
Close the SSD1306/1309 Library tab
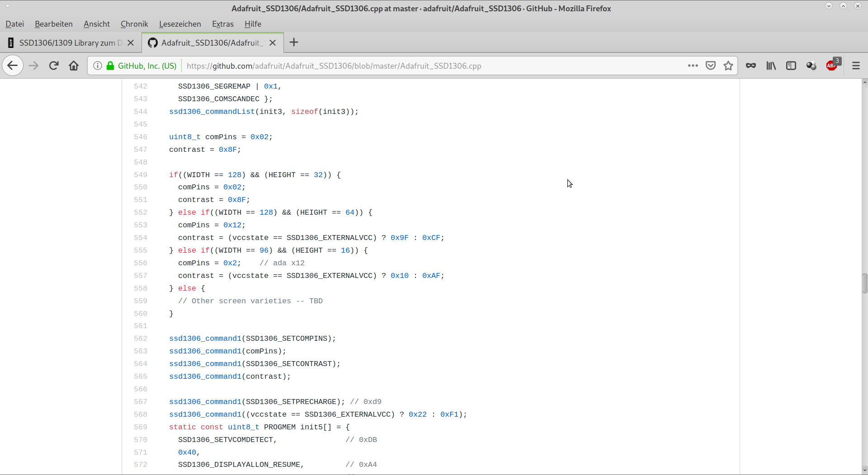131,42
